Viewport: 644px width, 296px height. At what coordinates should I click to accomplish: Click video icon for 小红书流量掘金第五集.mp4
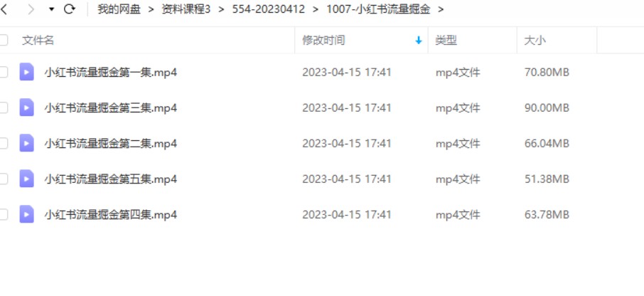(x=27, y=179)
